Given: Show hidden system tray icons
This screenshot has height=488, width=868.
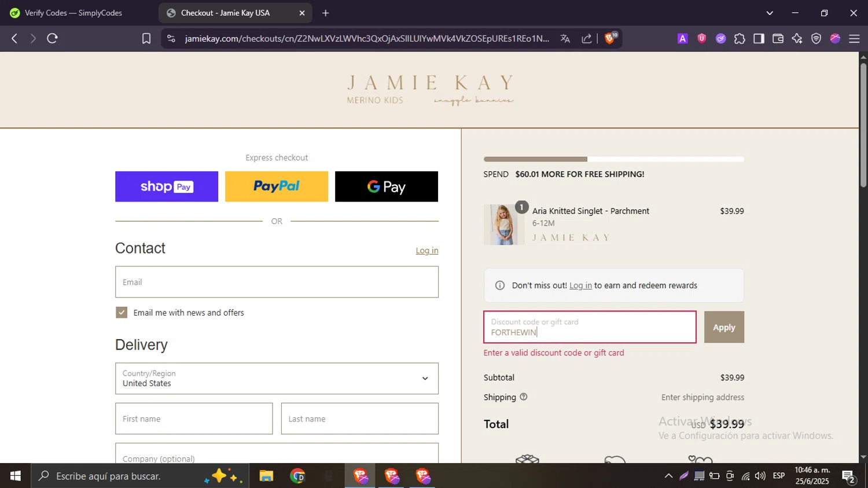Looking at the screenshot, I should pyautogui.click(x=668, y=476).
